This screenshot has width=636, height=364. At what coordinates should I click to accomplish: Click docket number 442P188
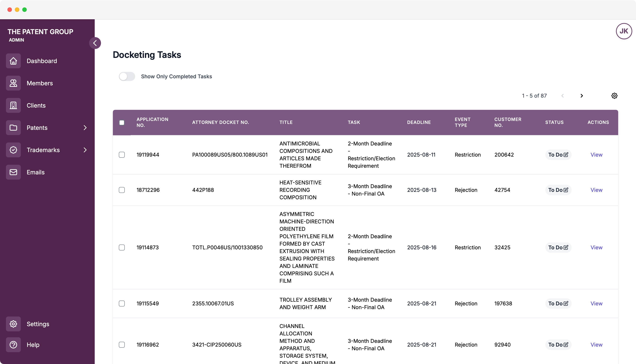click(x=203, y=190)
